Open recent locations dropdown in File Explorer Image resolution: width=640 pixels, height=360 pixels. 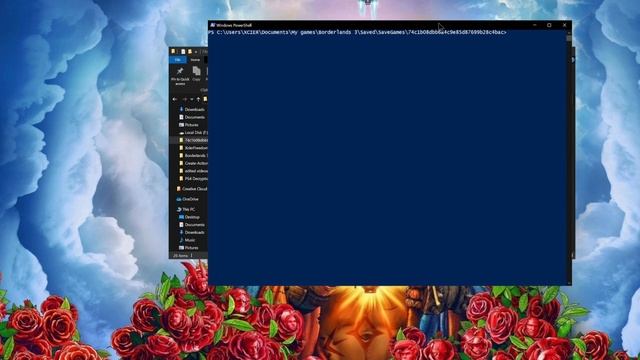(191, 99)
